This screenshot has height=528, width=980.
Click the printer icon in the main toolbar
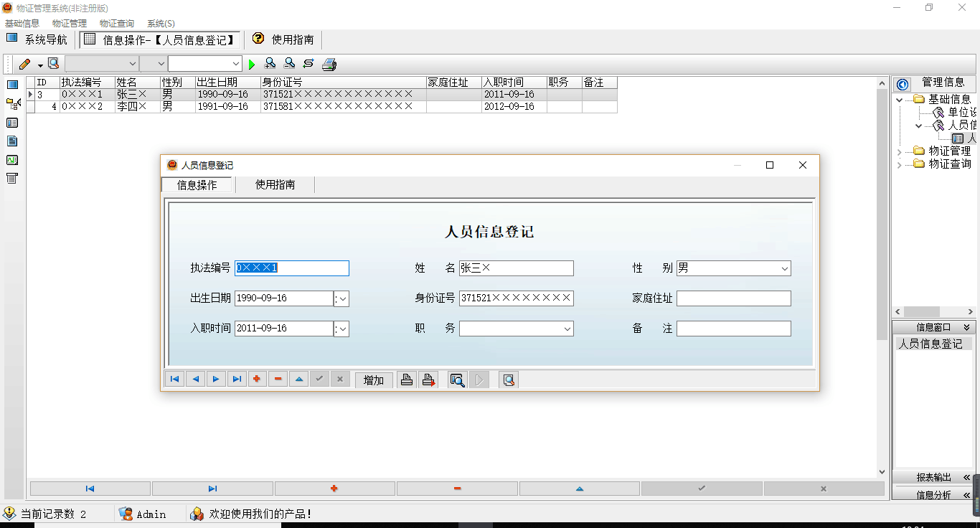329,65
